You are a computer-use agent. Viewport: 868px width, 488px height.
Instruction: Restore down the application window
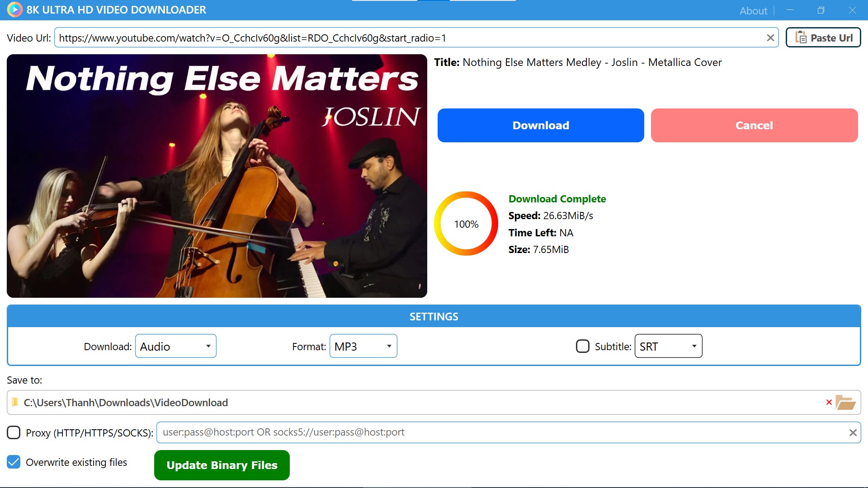[821, 10]
